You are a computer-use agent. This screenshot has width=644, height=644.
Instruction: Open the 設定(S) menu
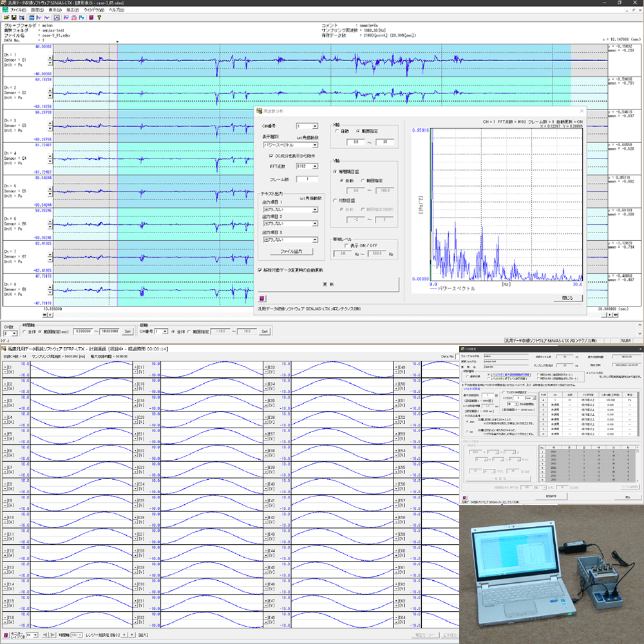(37, 10)
